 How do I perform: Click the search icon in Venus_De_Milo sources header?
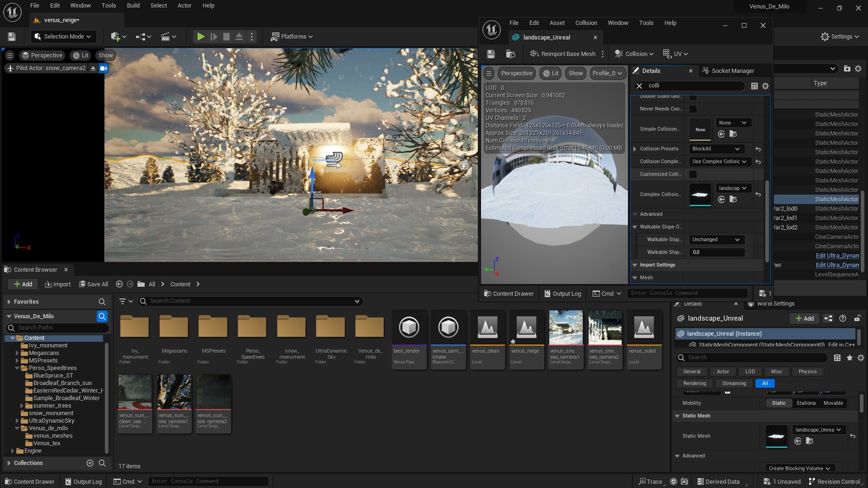102,316
